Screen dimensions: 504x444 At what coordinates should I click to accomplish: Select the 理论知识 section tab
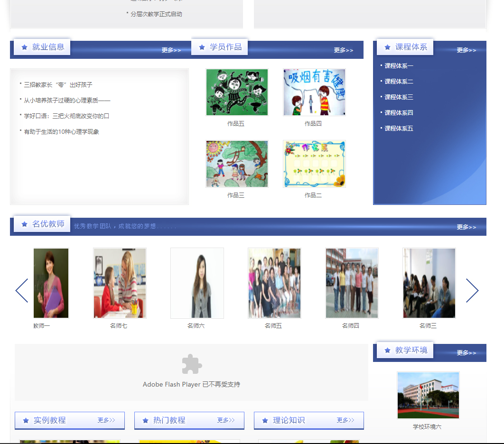(289, 420)
